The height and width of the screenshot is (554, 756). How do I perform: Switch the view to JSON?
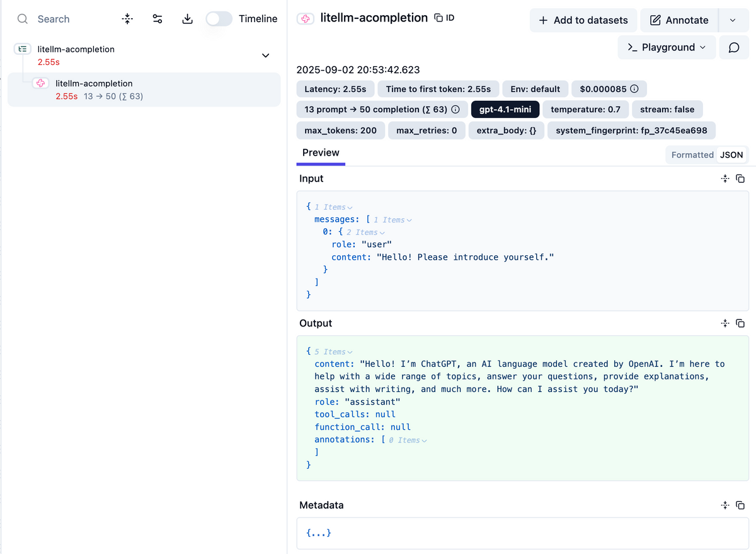[731, 155]
